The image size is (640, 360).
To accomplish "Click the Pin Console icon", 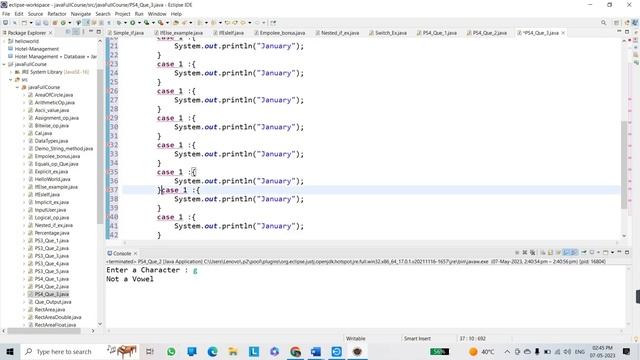I will click(584, 253).
